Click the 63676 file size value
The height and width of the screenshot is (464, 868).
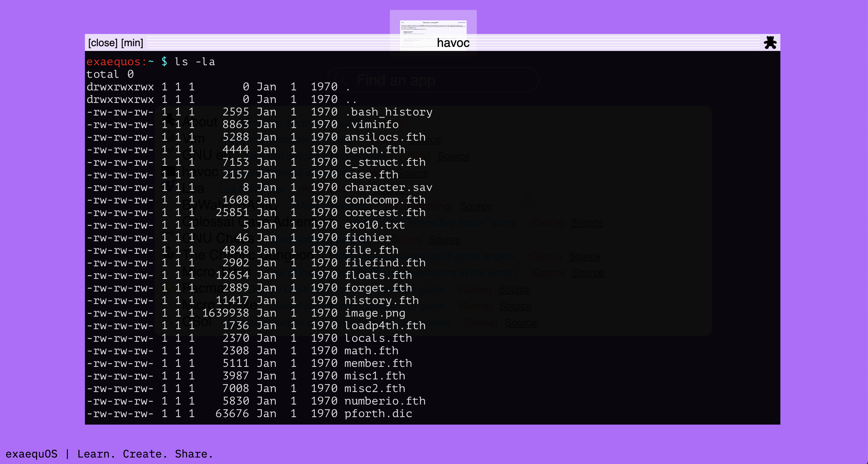(232, 414)
